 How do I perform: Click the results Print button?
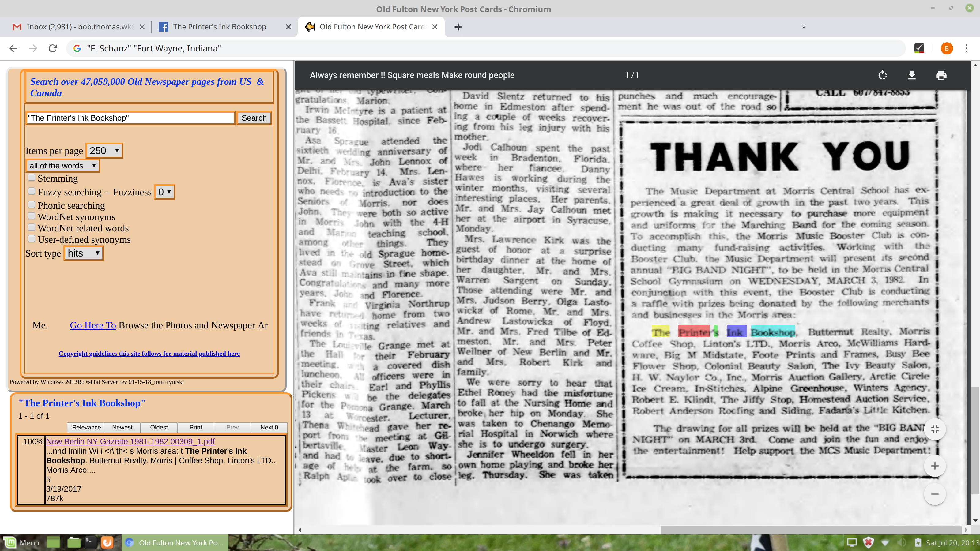(196, 427)
